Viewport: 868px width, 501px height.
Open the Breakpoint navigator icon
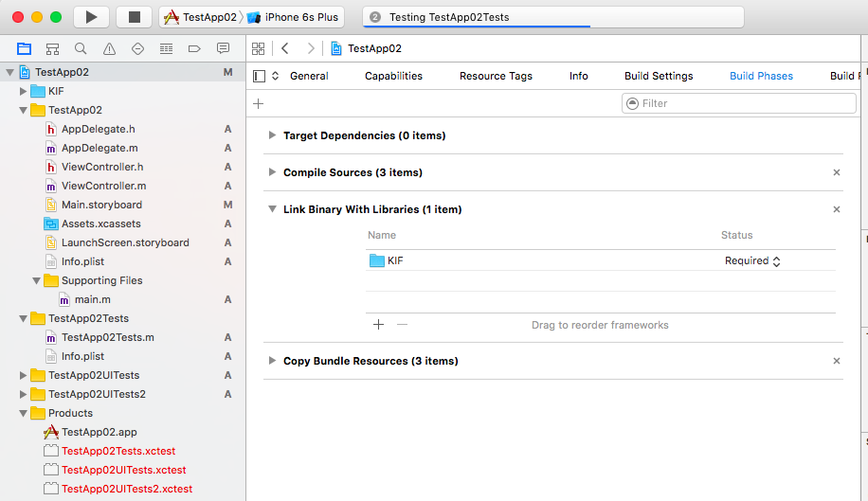[x=194, y=48]
